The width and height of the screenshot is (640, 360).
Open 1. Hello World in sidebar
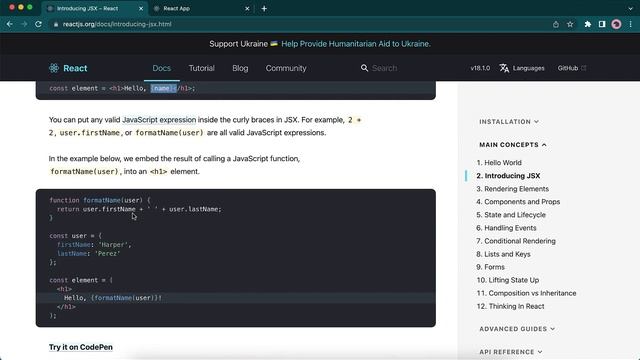499,162
